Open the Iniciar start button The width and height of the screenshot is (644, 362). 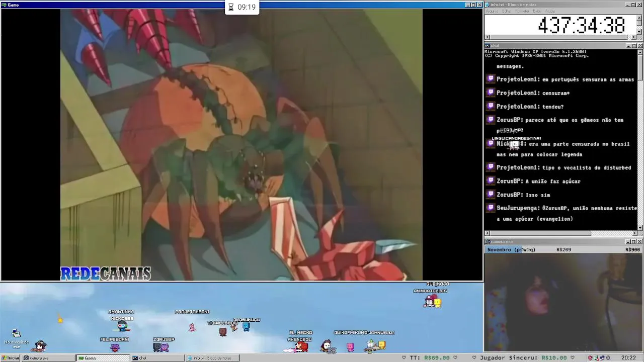(11, 358)
